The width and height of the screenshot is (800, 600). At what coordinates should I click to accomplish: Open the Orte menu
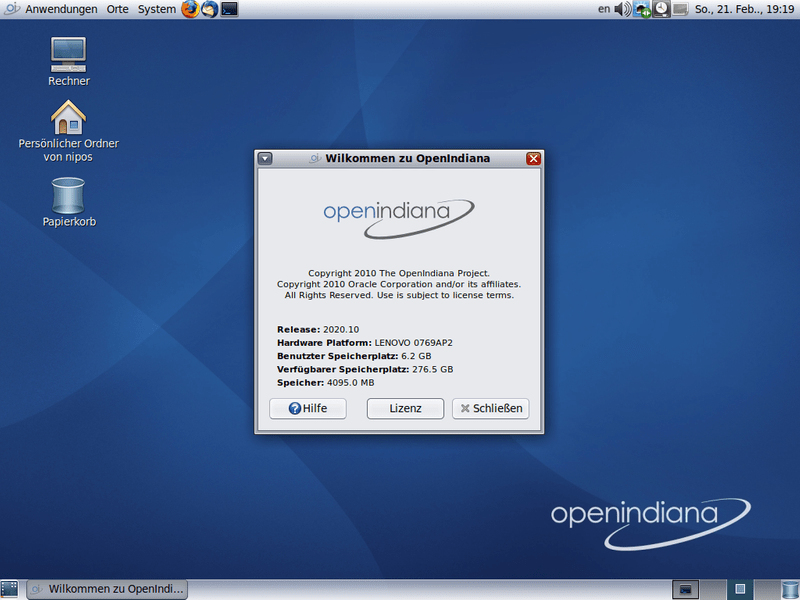pos(117,9)
